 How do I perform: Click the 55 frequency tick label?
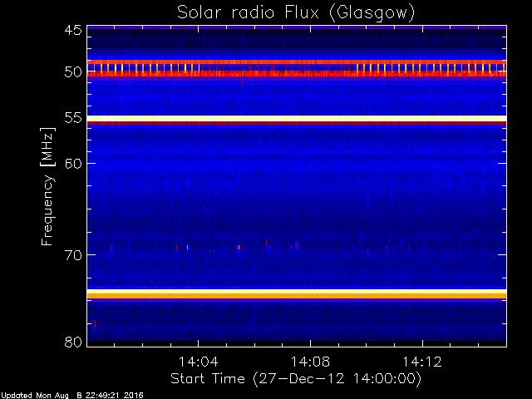tap(73, 118)
